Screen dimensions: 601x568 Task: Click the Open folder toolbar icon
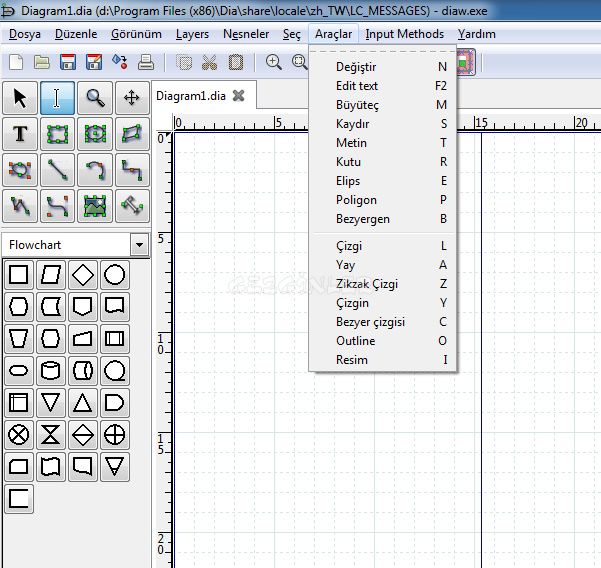point(42,62)
